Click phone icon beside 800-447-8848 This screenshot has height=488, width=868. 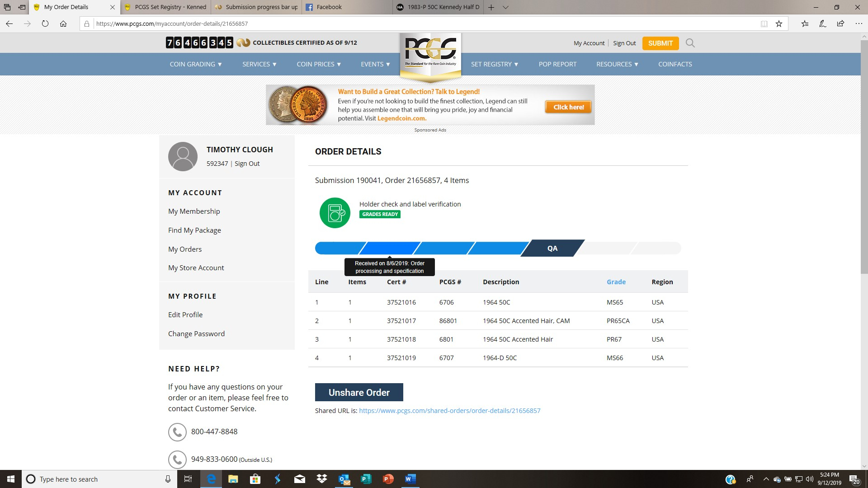pos(177,432)
